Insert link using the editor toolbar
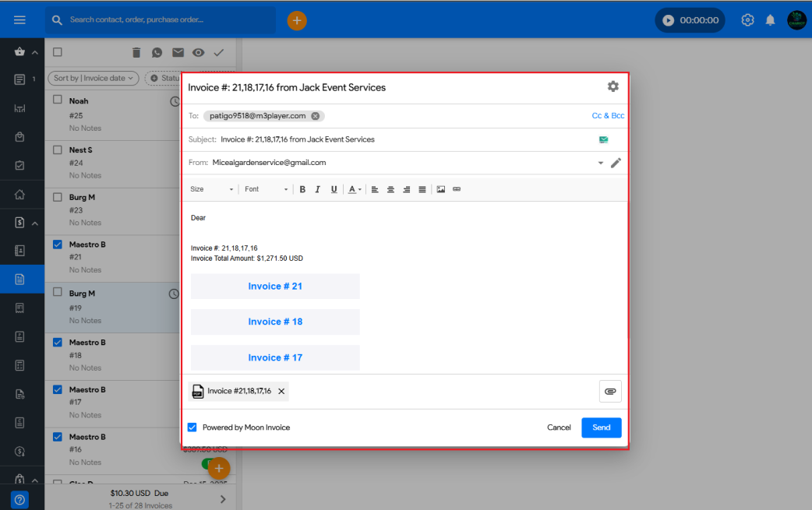 click(x=457, y=189)
